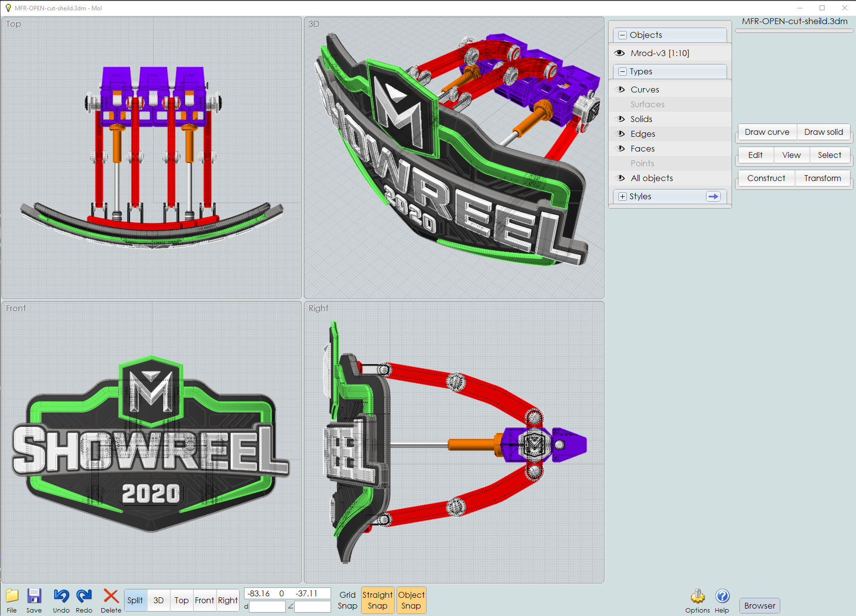
Task: Open the Select palette
Action: 829,155
